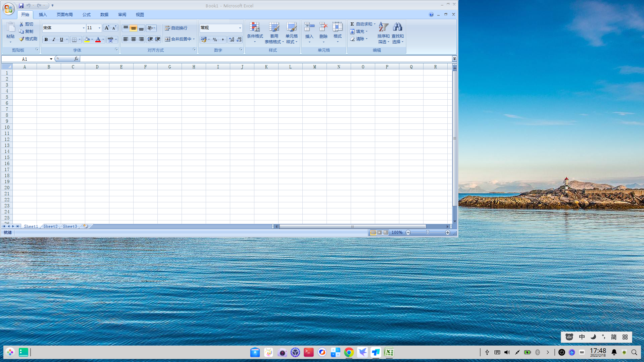Viewport: 644px width, 362px height.
Task: Toggle bold formatting
Action: point(46,40)
